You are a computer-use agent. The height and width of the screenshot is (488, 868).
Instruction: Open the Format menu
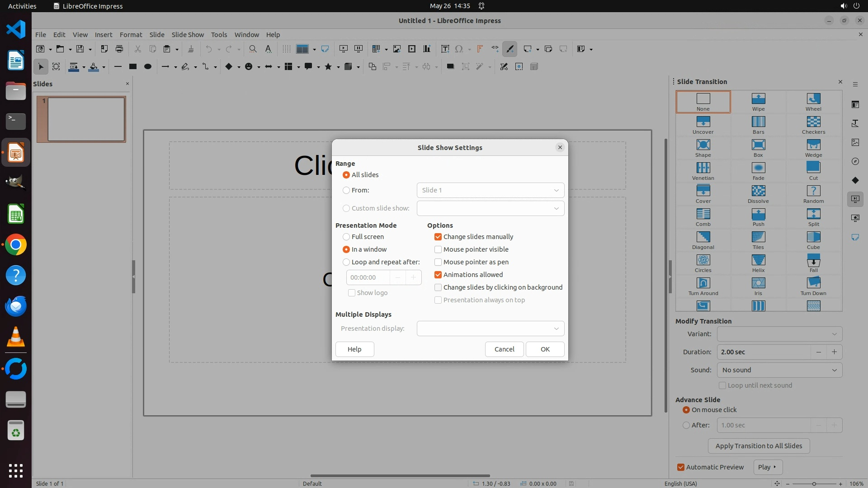coord(131,34)
